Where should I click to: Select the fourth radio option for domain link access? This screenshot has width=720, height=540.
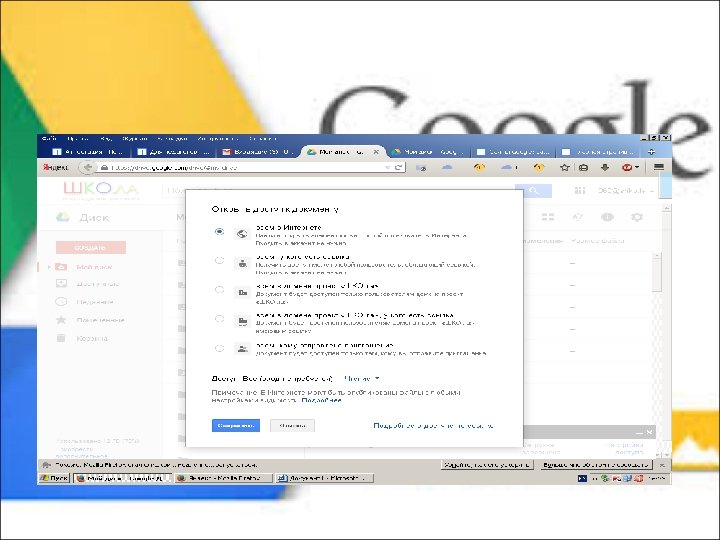(219, 319)
